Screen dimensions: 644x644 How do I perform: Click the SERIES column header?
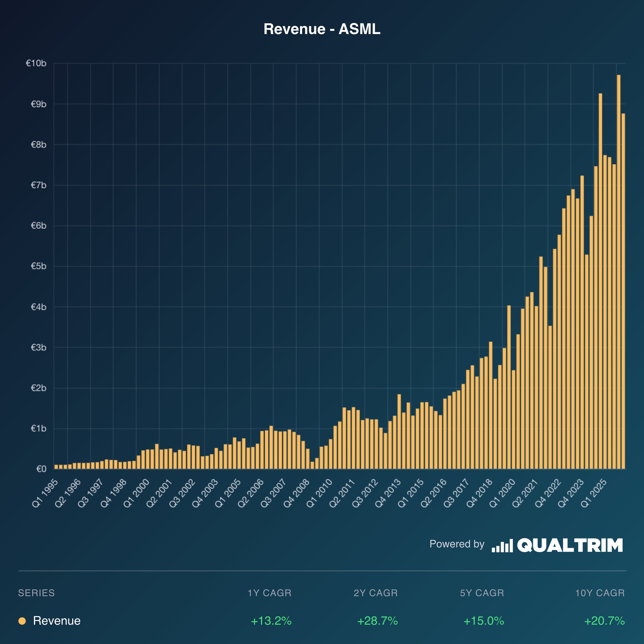(36, 593)
